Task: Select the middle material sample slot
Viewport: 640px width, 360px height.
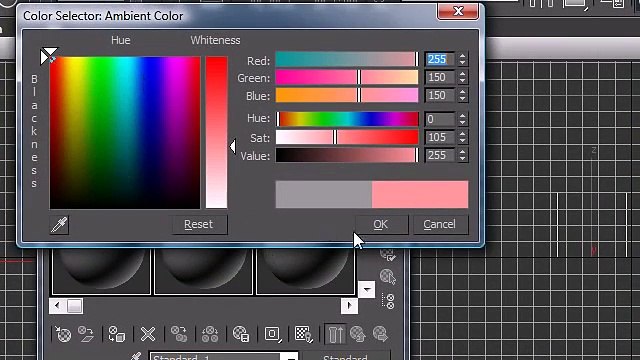Action: pyautogui.click(x=203, y=270)
